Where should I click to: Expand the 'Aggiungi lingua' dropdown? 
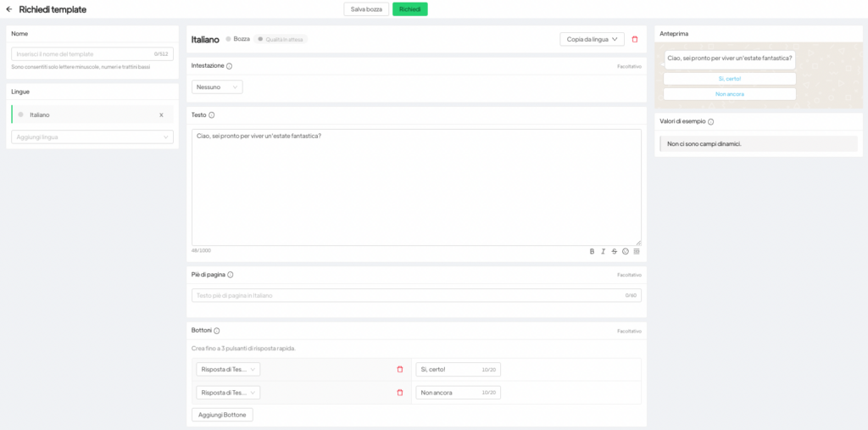pos(92,137)
